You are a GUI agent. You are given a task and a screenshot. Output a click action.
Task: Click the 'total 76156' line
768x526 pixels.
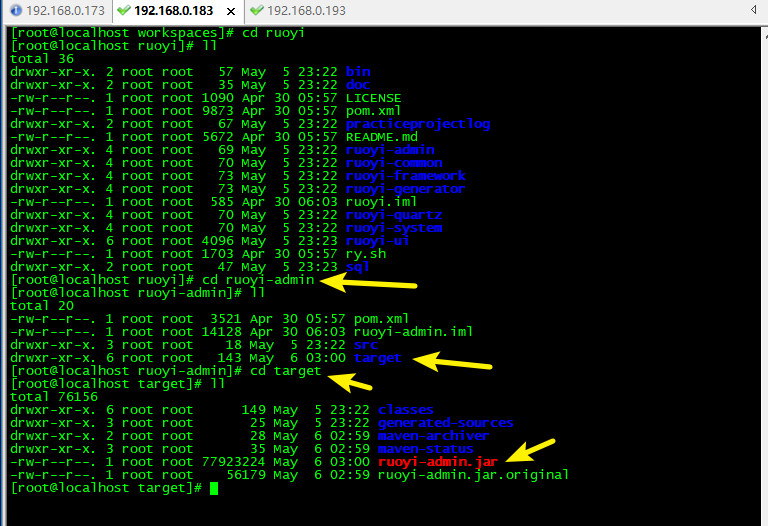click(x=54, y=397)
